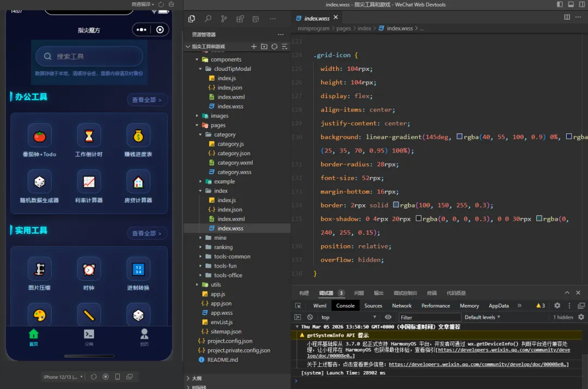Open the source control view
This screenshot has height=389, width=588.
click(x=224, y=19)
